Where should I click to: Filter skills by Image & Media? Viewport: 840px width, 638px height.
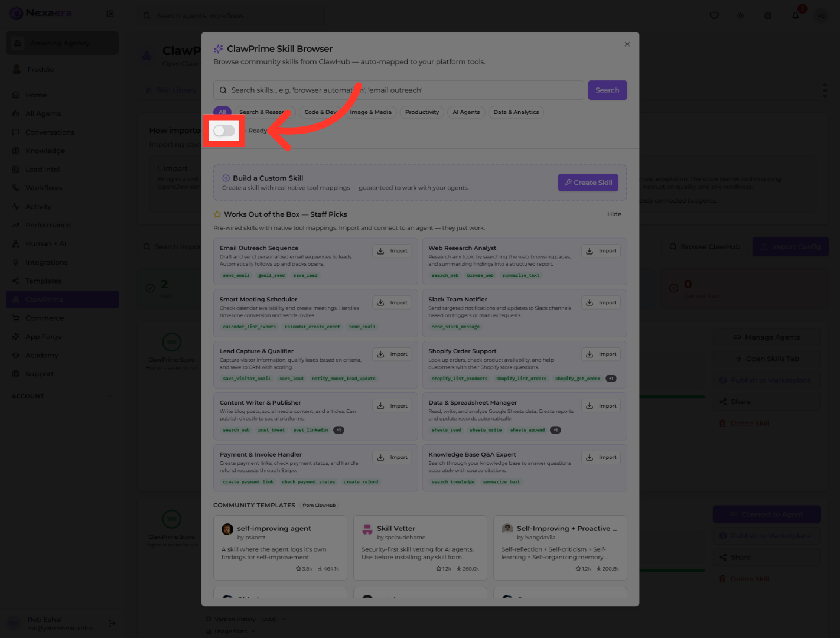(x=370, y=112)
